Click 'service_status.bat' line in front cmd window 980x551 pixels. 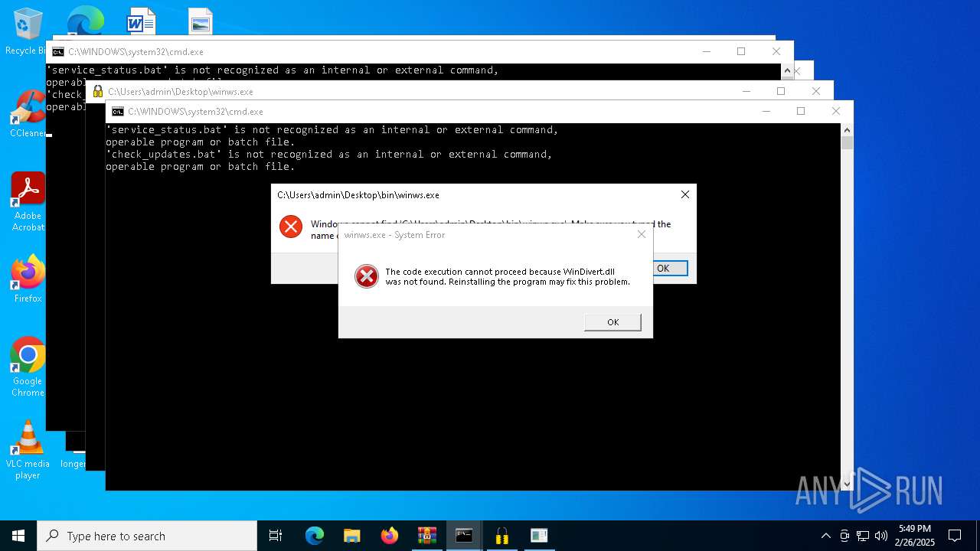tap(332, 130)
